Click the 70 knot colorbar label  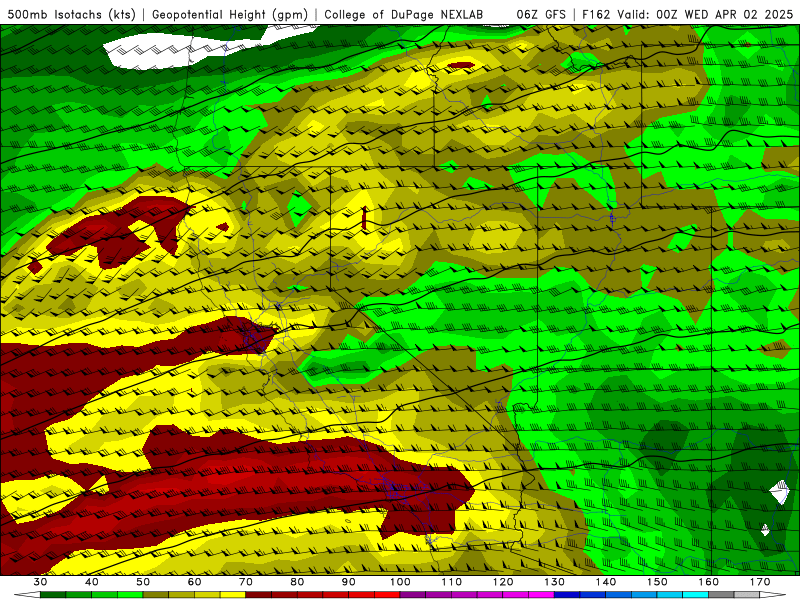246,582
